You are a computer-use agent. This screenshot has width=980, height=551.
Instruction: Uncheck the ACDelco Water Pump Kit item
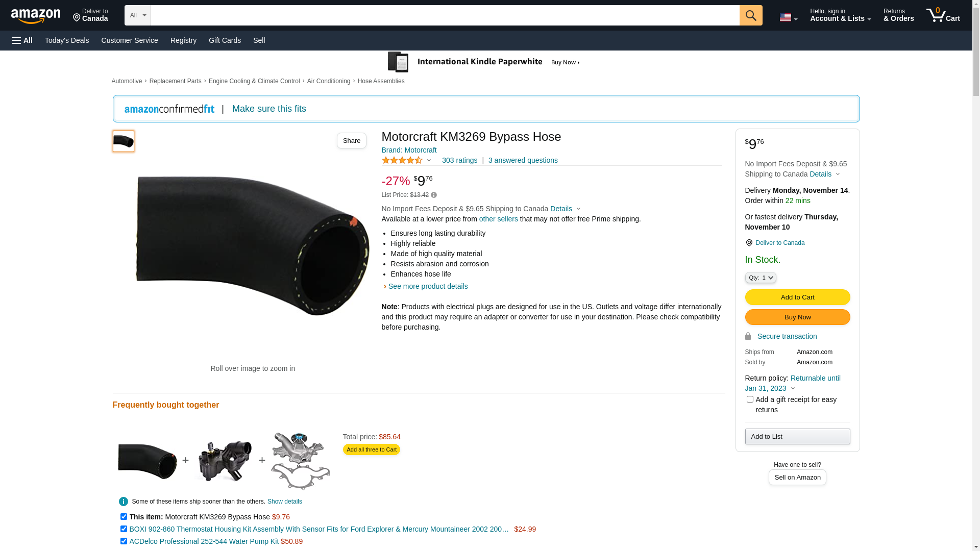(x=124, y=541)
